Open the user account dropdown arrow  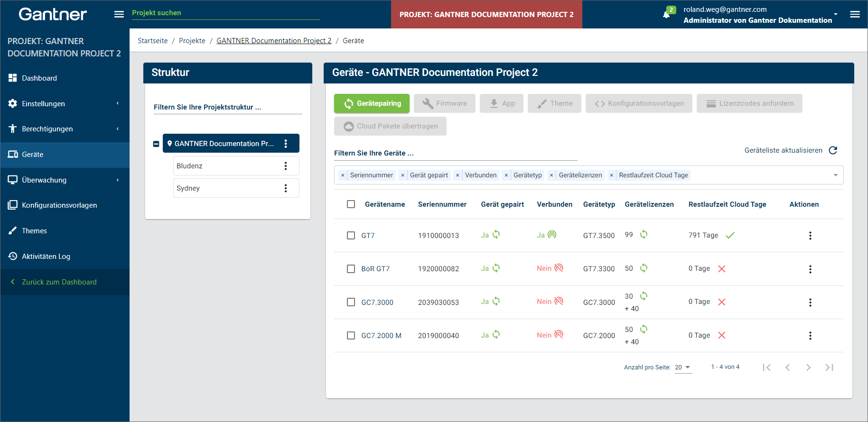point(836,14)
